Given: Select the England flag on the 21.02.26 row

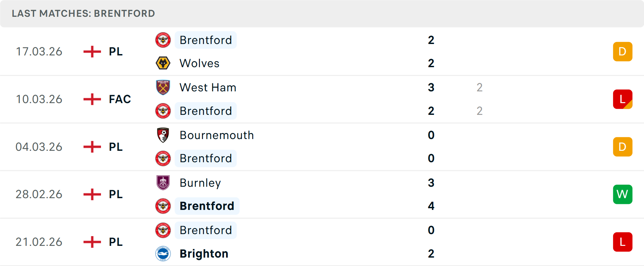Looking at the screenshot, I should point(92,242).
